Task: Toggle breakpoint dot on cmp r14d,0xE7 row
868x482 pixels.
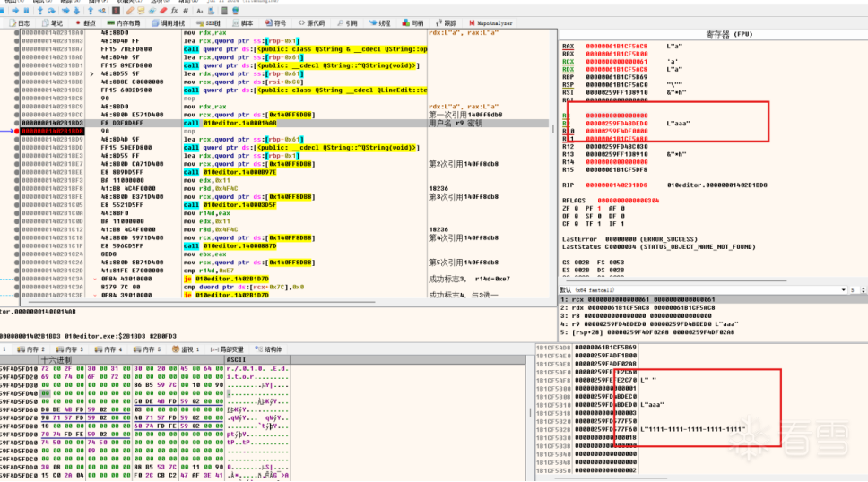Action: click(17, 271)
